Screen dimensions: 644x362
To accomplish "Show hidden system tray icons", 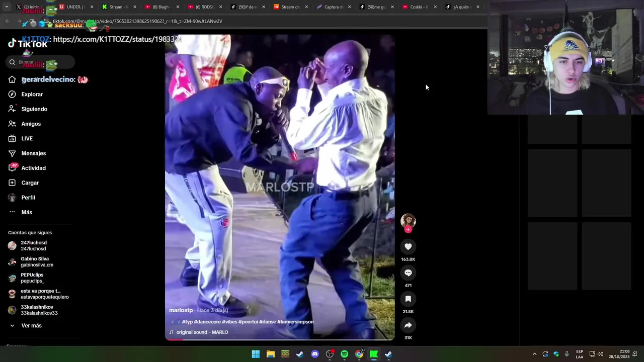I will (x=534, y=354).
